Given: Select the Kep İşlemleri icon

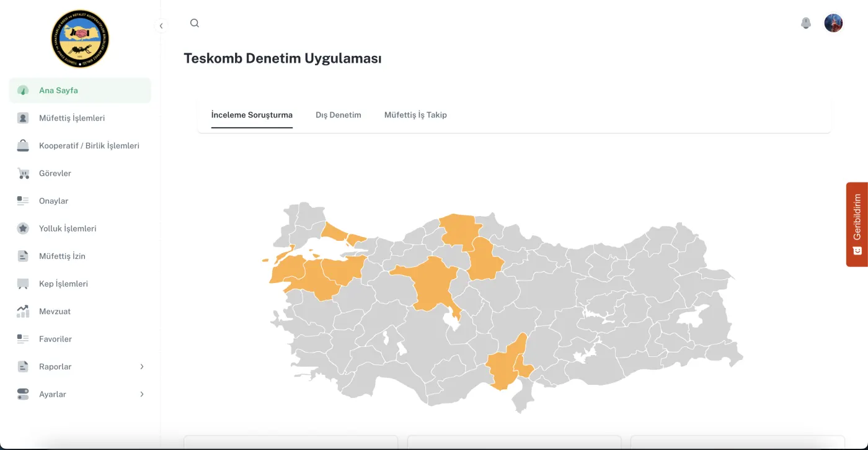Looking at the screenshot, I should tap(23, 284).
